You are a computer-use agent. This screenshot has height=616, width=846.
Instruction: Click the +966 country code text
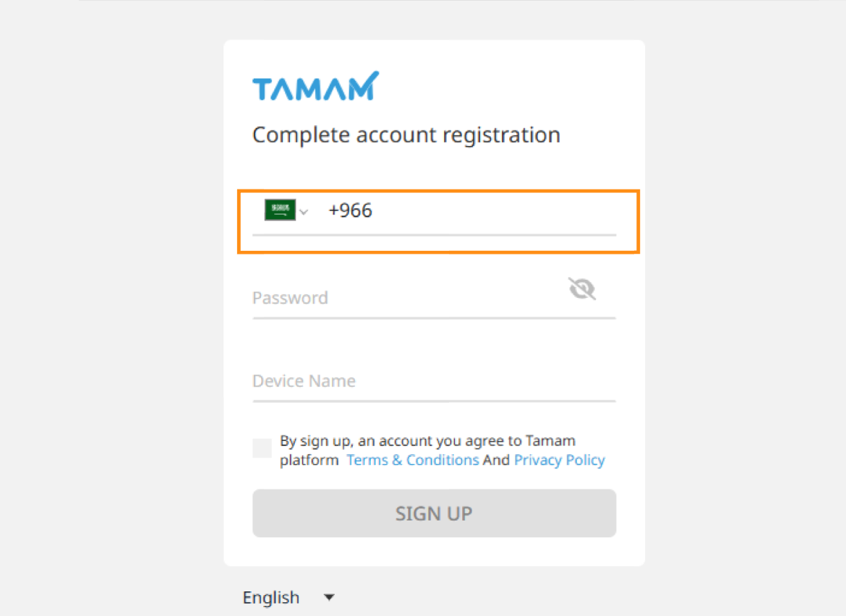(x=350, y=210)
